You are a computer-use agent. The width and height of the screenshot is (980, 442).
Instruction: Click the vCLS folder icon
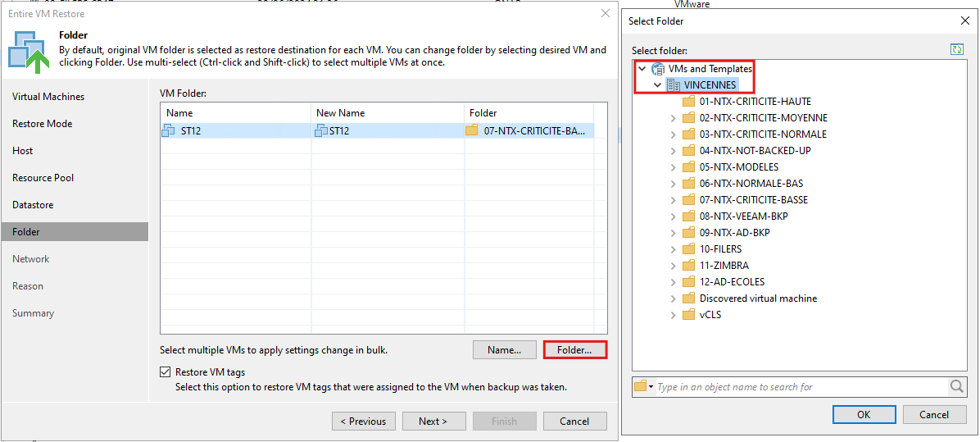coord(689,315)
